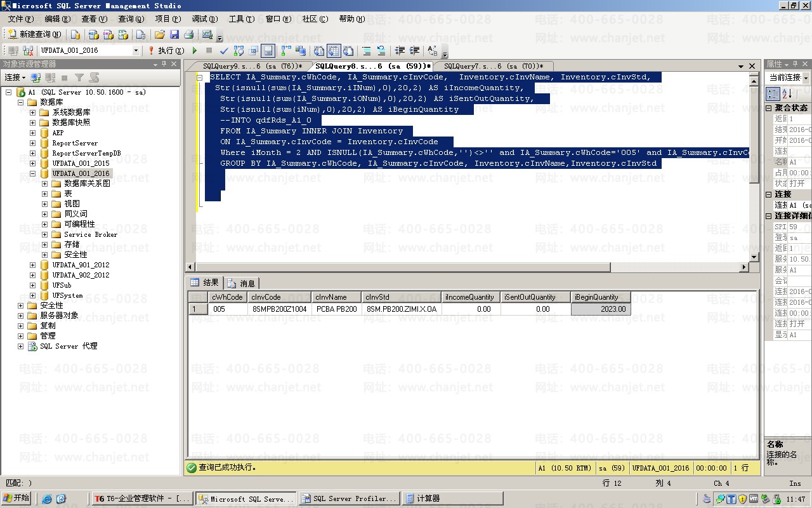The height and width of the screenshot is (508, 812).
Task: Click the Save floppy disk icon
Action: 174,34
